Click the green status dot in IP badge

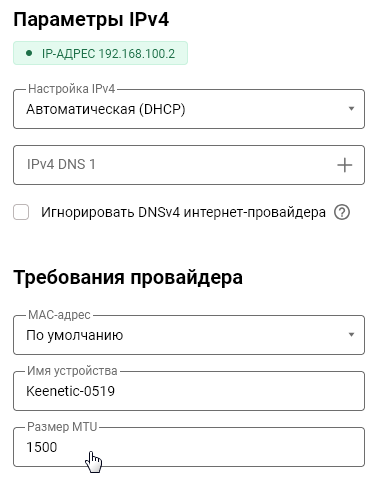point(29,53)
